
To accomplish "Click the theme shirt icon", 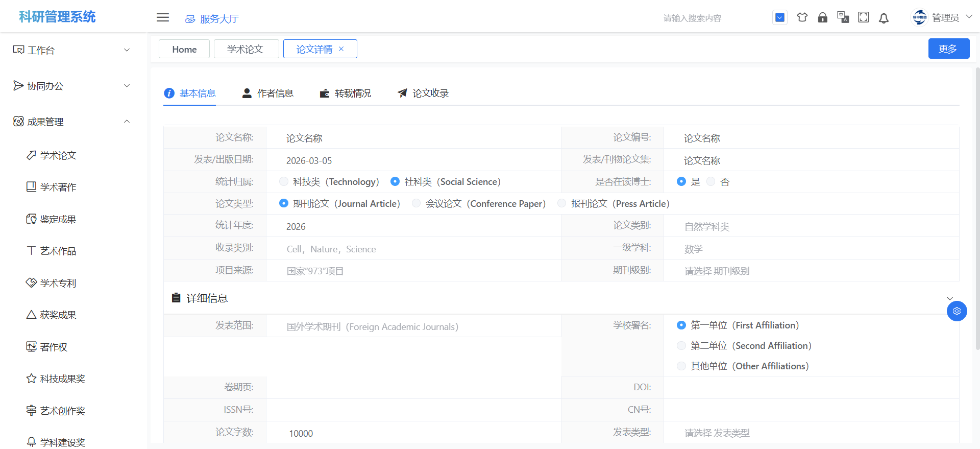I will 802,17.
